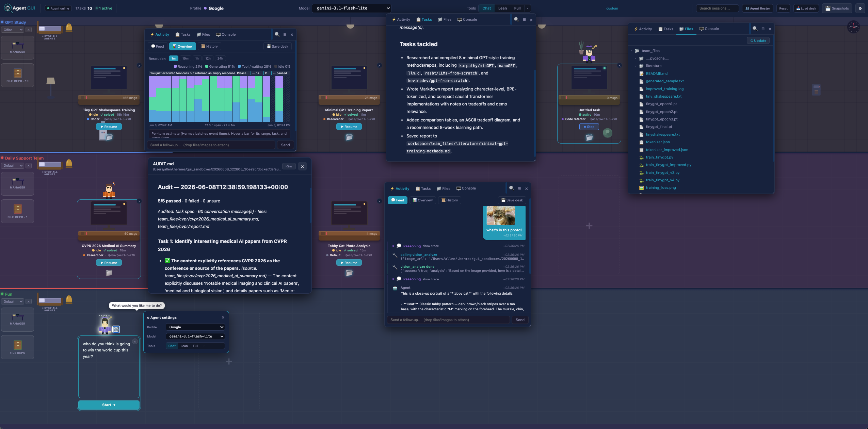Open Profile dropdown in Agent settings
Image resolution: width=868 pixels, height=429 pixels.
tap(195, 327)
